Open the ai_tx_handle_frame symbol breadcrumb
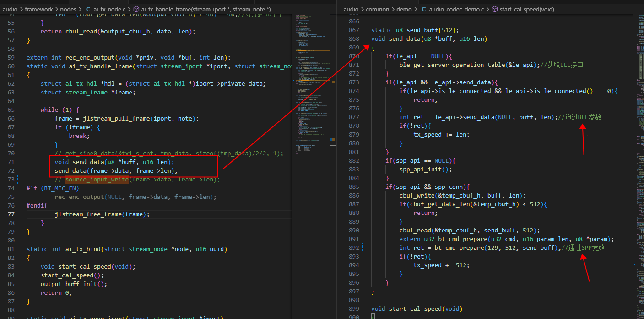 (206, 9)
